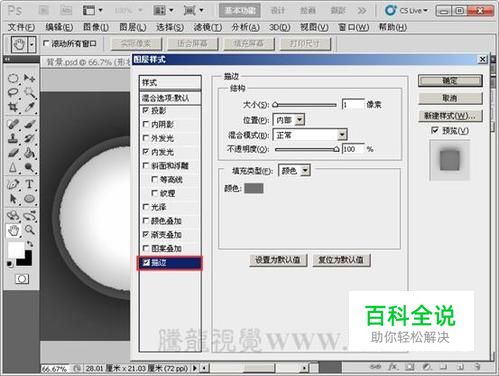Select the Path Selection tool
This screenshot has height=376, width=499.
13,199
